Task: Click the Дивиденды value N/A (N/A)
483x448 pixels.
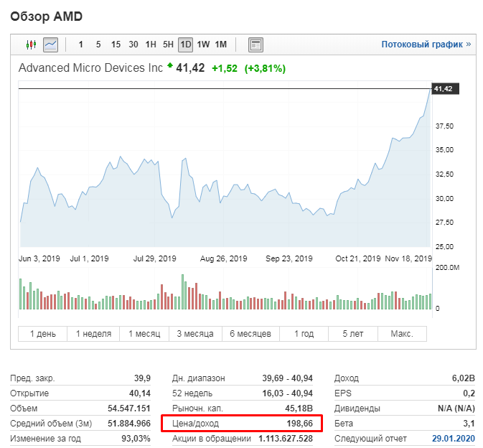Action: pyautogui.click(x=456, y=409)
